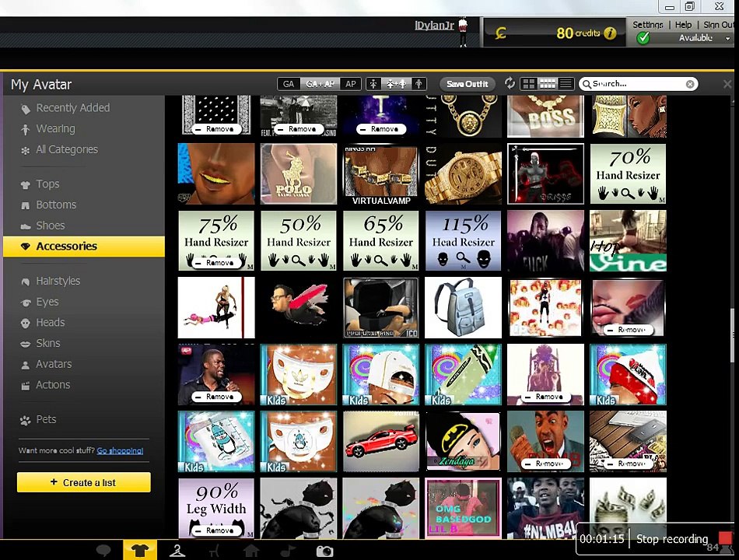Select the gold watch thumbnail
Viewport: 739px width, 560px height.
463,173
